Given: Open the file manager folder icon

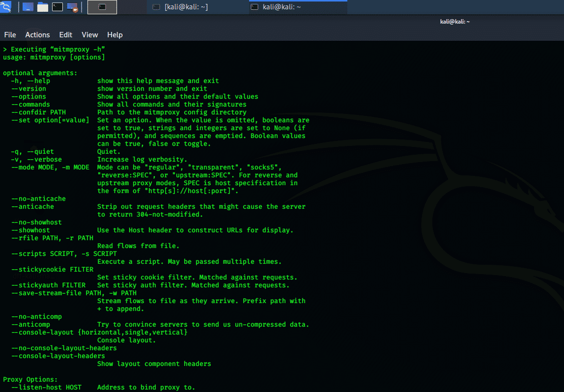Looking at the screenshot, I should tap(43, 7).
